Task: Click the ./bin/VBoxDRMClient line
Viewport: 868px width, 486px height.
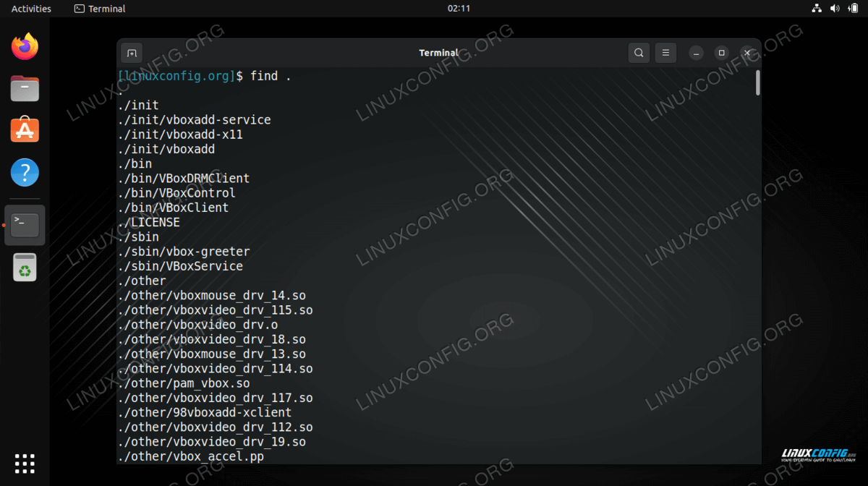Action: click(183, 179)
